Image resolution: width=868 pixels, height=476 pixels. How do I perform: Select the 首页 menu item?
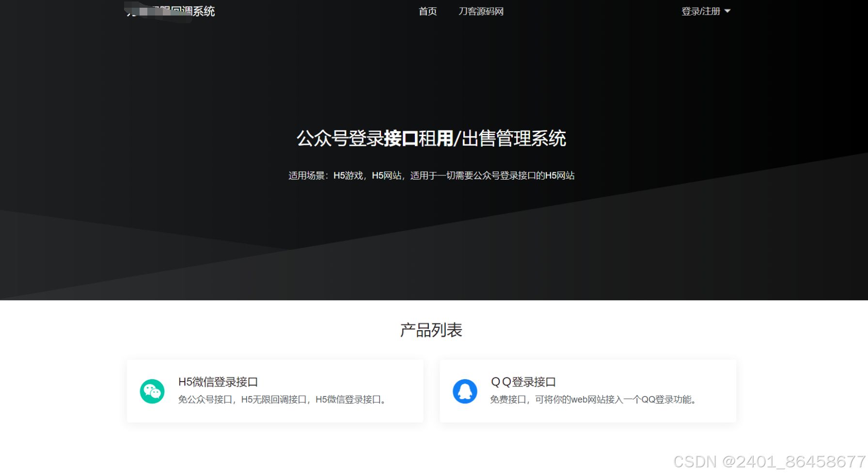click(427, 11)
